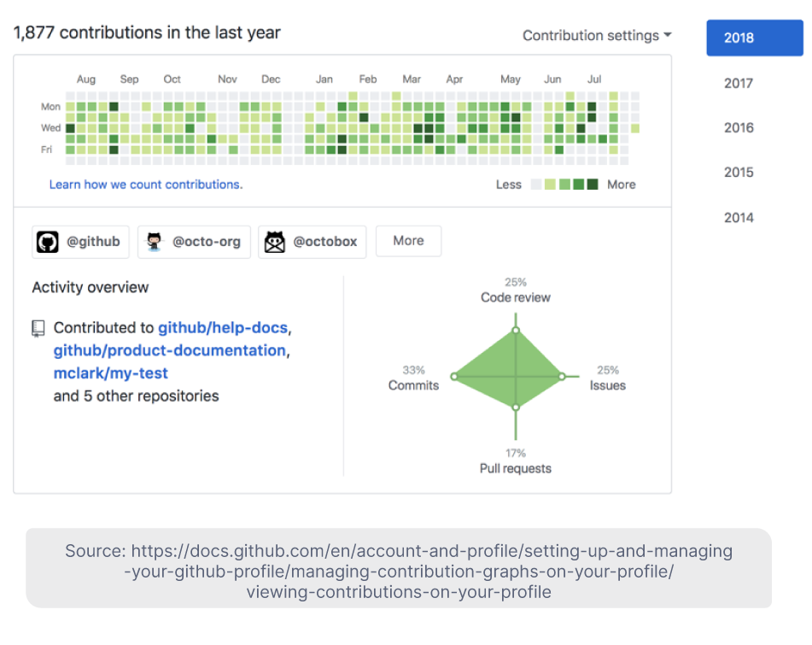Toggle the @octobox organization filter
The image size is (812, 645).
click(x=313, y=242)
